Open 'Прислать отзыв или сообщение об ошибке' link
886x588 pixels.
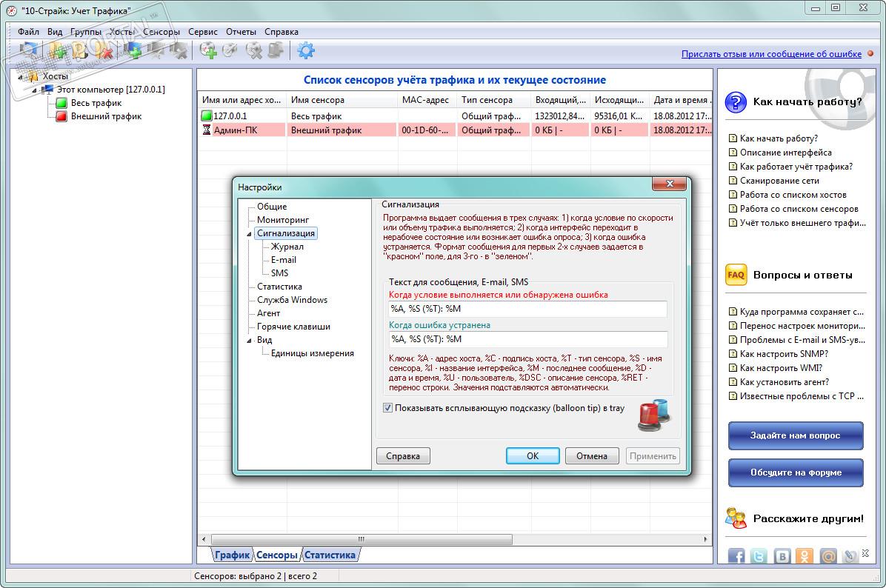(771, 53)
